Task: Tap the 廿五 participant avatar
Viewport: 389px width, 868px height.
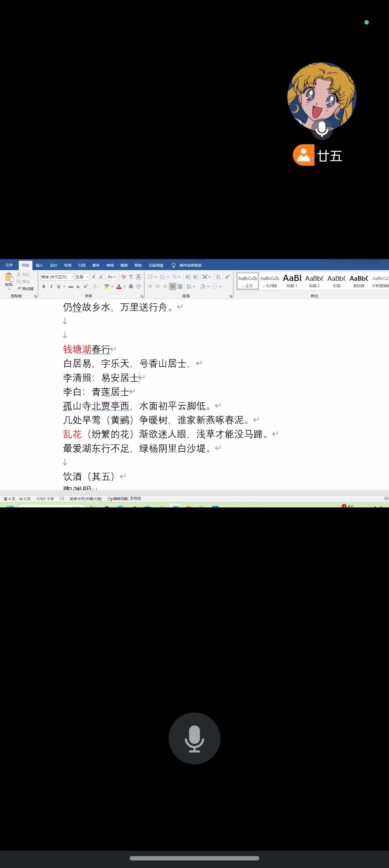Action: click(322, 96)
